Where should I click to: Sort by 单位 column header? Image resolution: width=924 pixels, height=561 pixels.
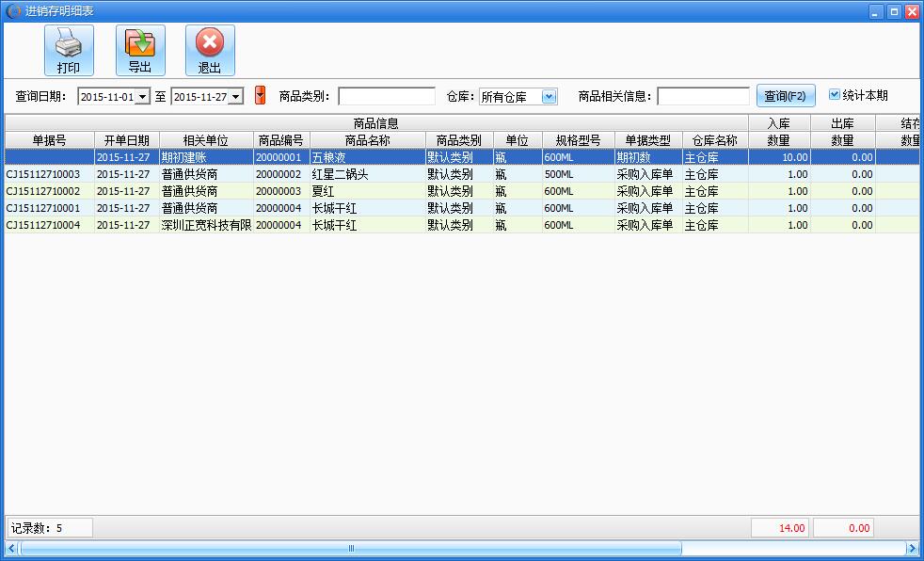pyautogui.click(x=518, y=140)
